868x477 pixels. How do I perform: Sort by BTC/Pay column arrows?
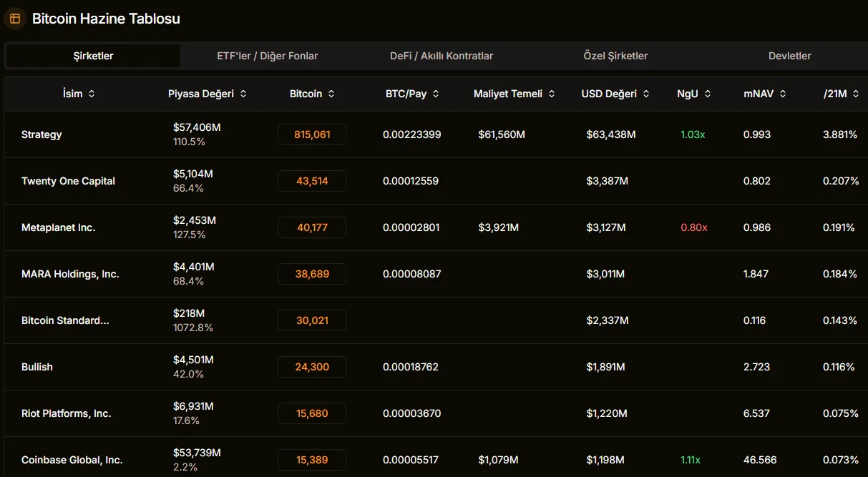click(x=436, y=94)
